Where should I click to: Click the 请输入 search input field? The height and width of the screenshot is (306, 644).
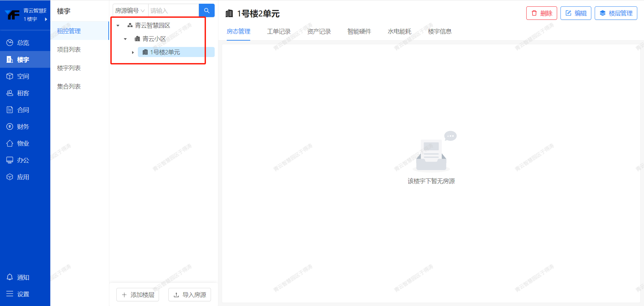(x=173, y=11)
